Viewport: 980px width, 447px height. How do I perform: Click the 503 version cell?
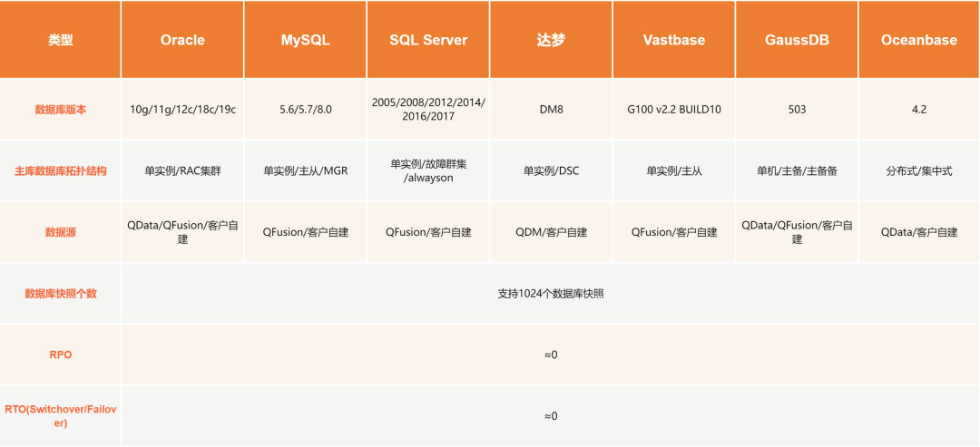(797, 109)
